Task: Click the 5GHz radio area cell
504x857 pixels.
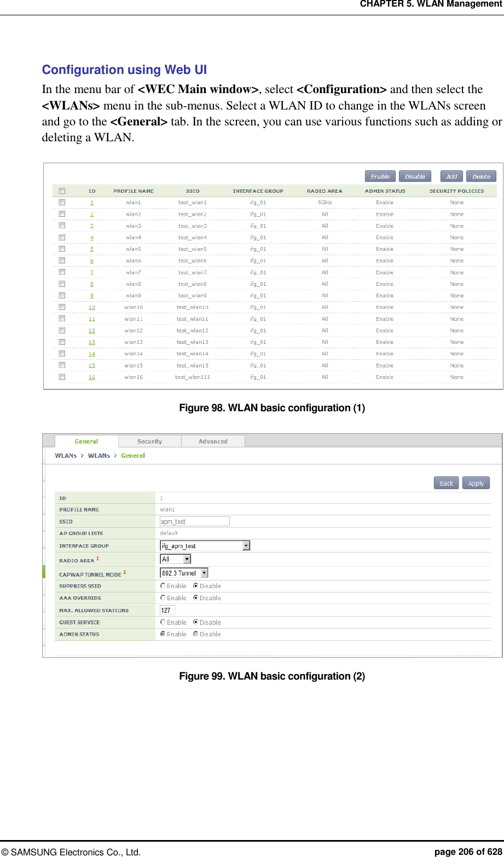Action: (x=325, y=203)
